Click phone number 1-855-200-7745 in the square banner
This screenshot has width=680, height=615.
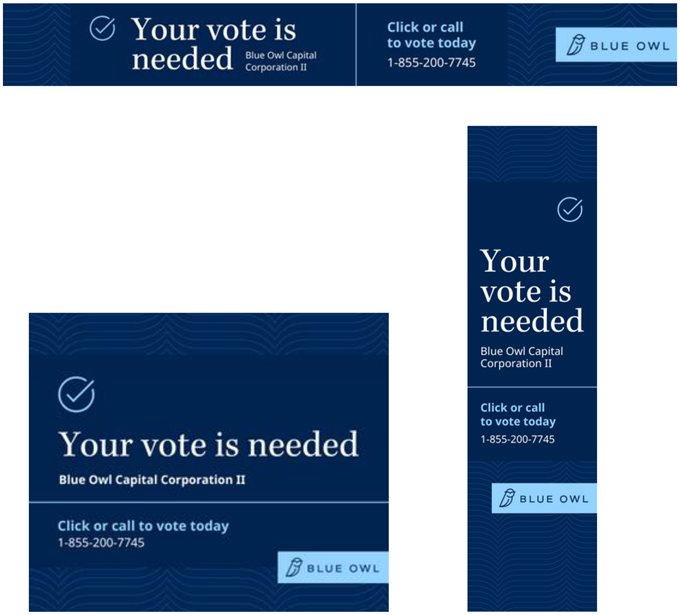point(101,543)
